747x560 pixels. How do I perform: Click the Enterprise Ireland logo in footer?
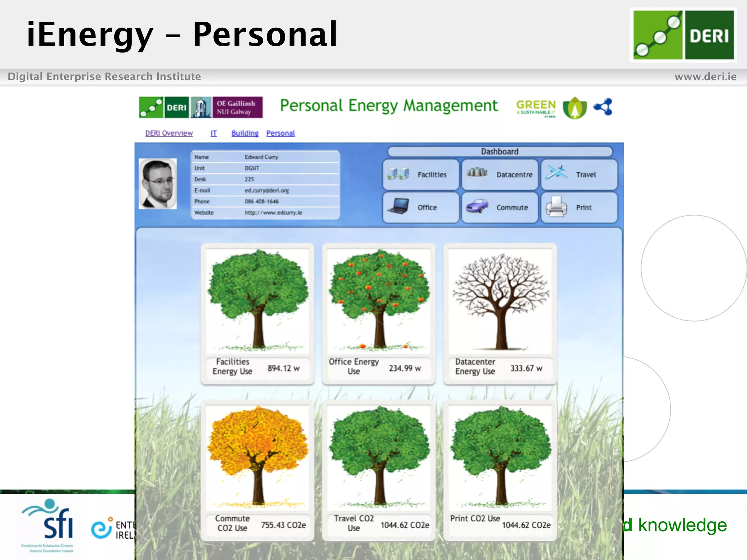pos(113,528)
